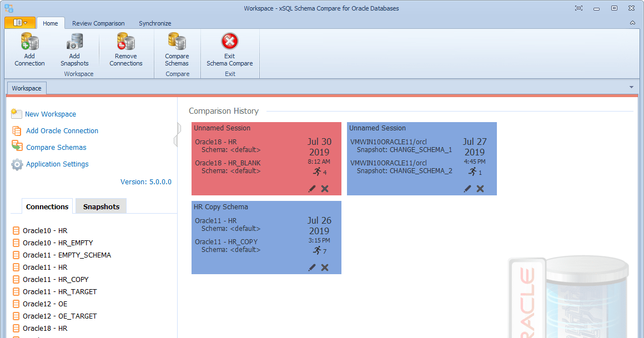Click the Exit Schema Compare icon
This screenshot has height=338, width=644.
pos(230,42)
